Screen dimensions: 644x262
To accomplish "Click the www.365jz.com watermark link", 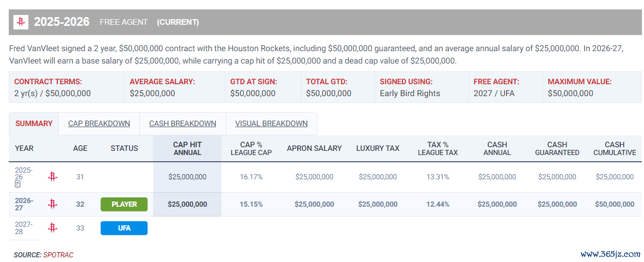I will 610,254.
